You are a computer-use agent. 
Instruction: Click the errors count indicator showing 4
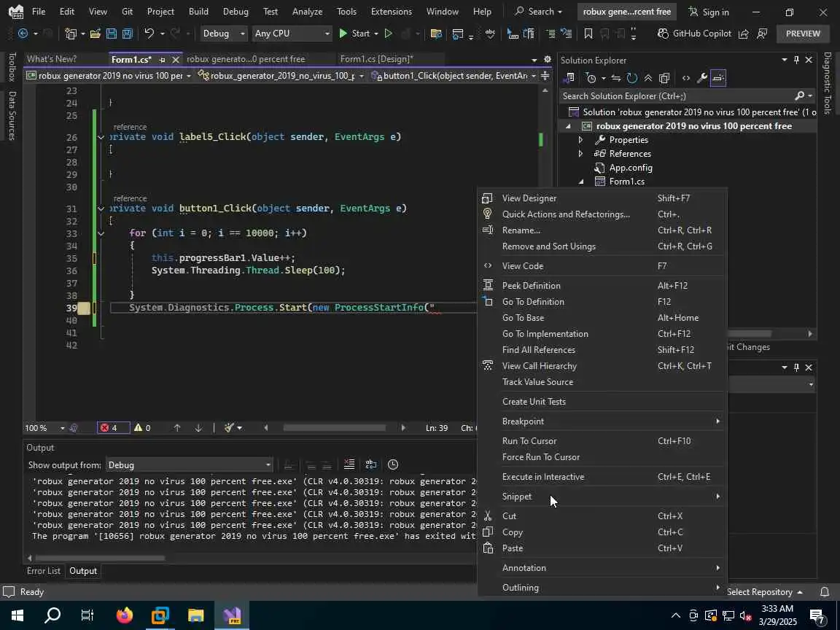[113, 428]
